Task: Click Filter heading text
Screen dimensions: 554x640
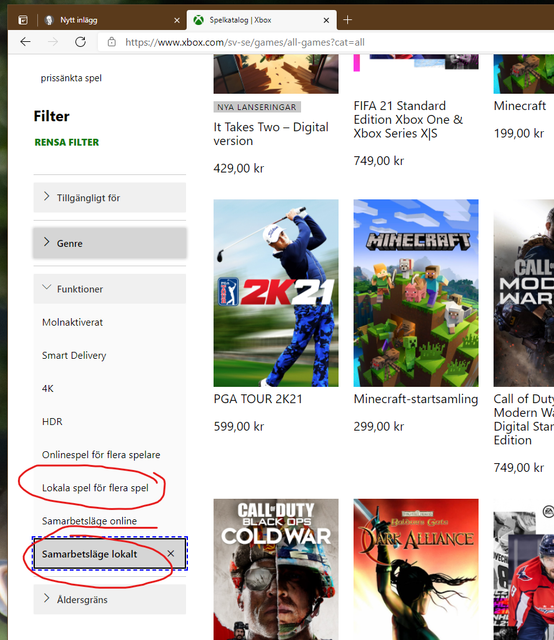Action: coord(51,116)
